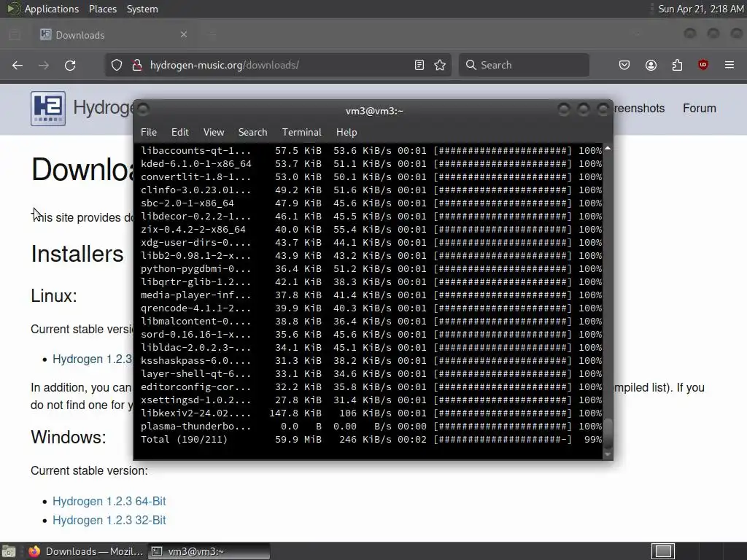Click the Installers heading on the page

tap(77, 254)
